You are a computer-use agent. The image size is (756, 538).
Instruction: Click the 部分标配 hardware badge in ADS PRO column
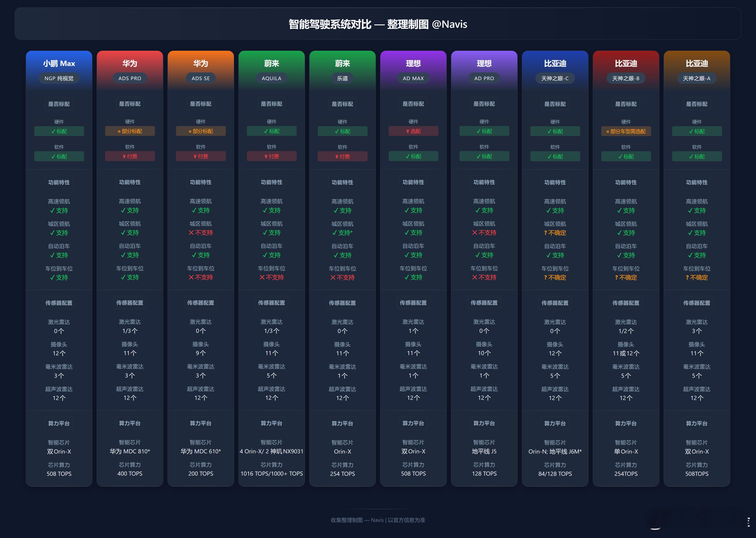pos(130,131)
